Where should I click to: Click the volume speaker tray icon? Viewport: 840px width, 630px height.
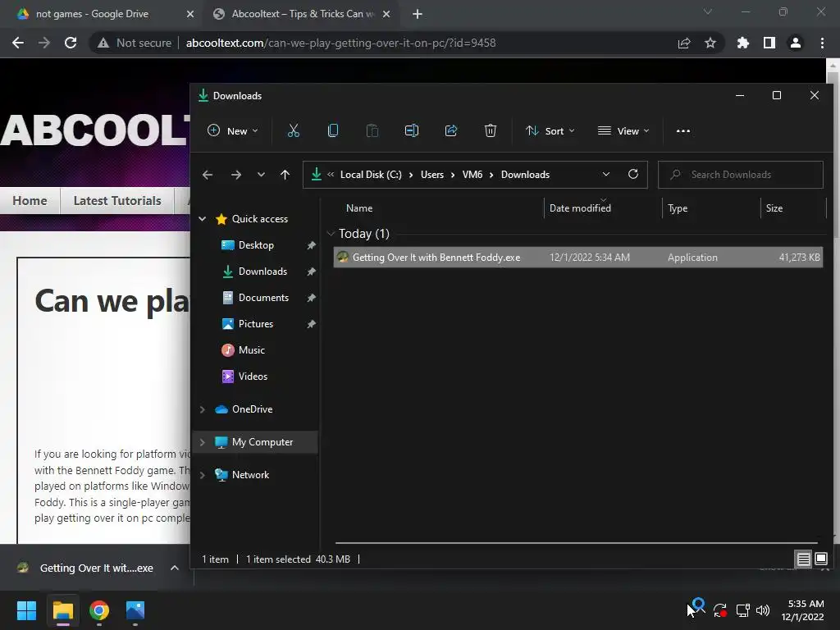tap(762, 610)
